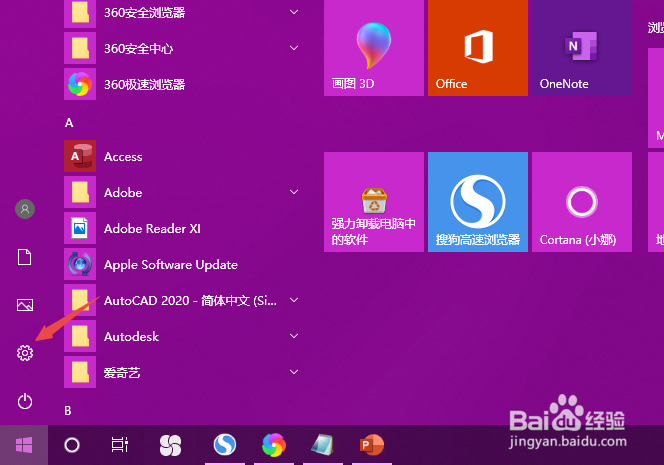
Task: Expand the 360安全中心 folder chevron
Action: 294,48
